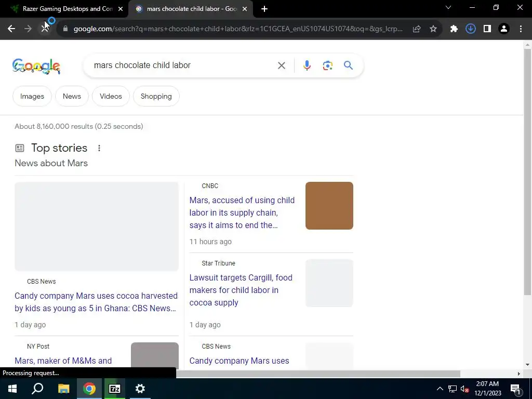This screenshot has height=399, width=532.
Task: Toggle the Chrome side panel
Action: tap(487, 29)
